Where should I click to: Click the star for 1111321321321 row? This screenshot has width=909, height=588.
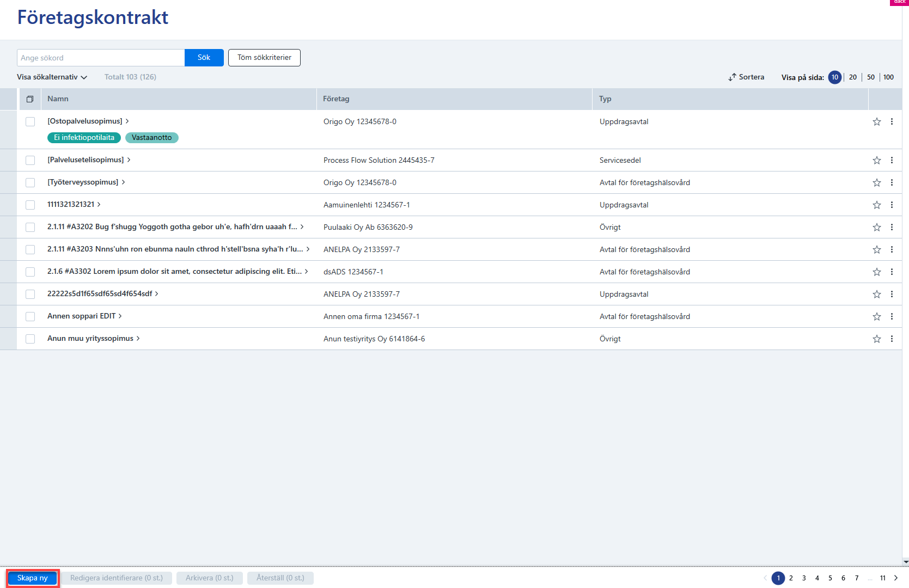[x=876, y=205]
